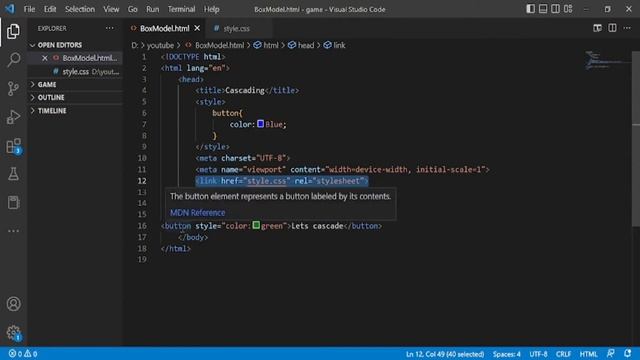
Task: Open the Search view in activity bar
Action: (13, 60)
